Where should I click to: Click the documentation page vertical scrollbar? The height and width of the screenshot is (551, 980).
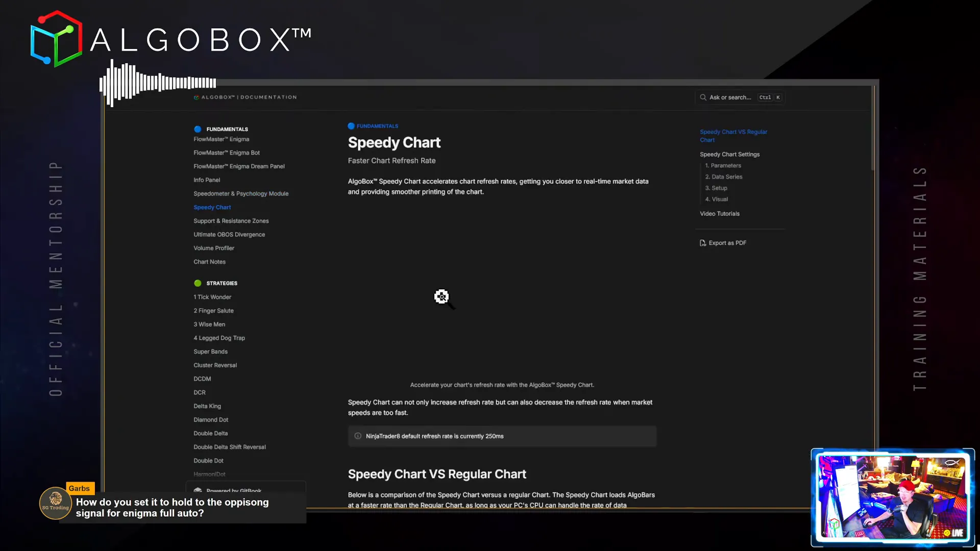873,128
